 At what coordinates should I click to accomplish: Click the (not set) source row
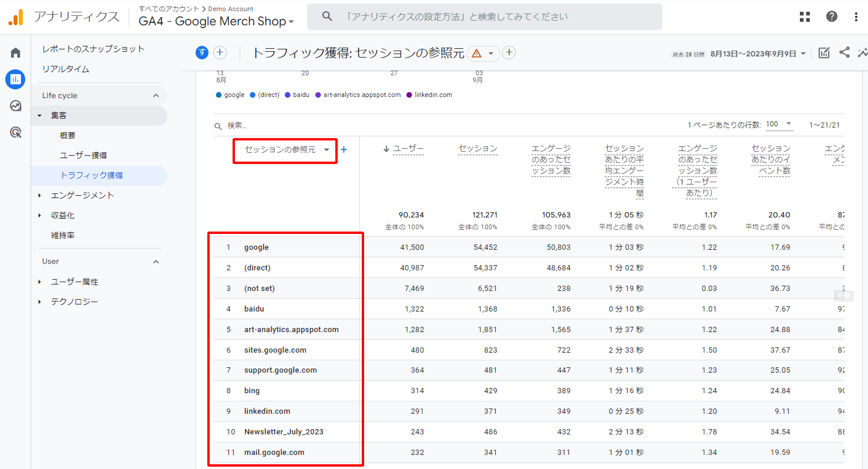click(529, 289)
